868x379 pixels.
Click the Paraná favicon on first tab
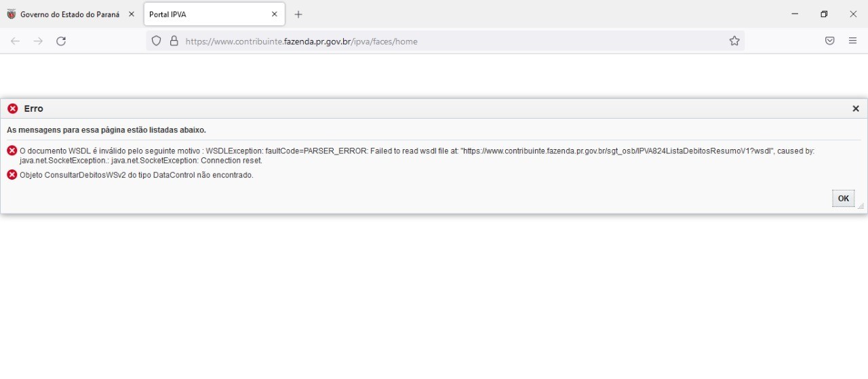(12, 14)
